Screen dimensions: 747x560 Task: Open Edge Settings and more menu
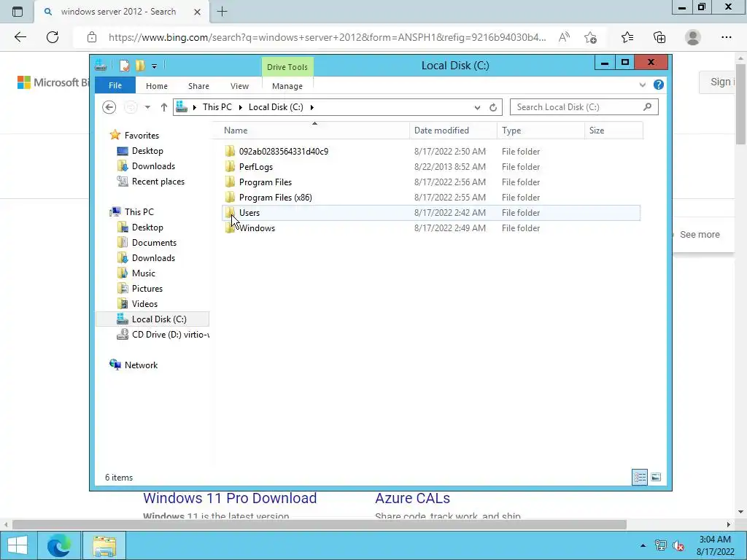point(726,37)
